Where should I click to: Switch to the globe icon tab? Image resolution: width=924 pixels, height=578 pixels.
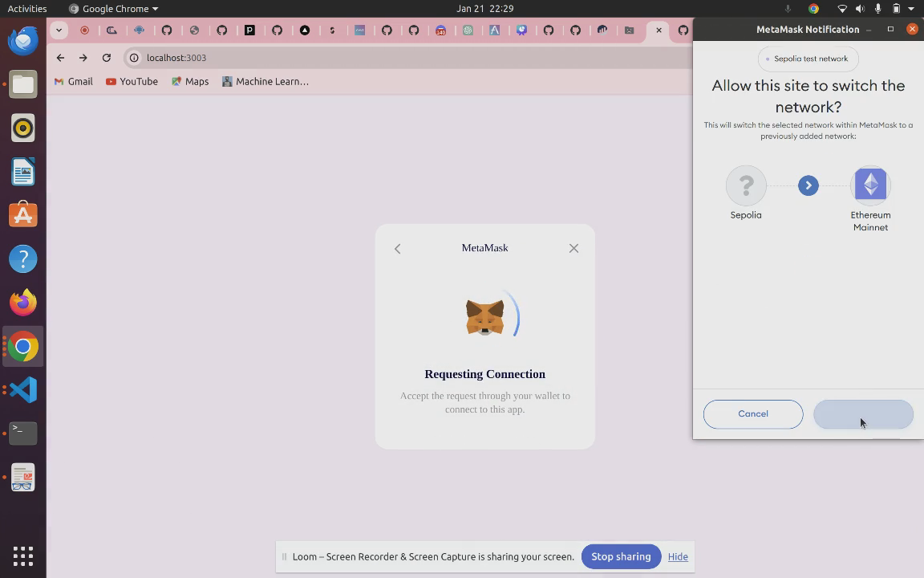click(x=194, y=30)
